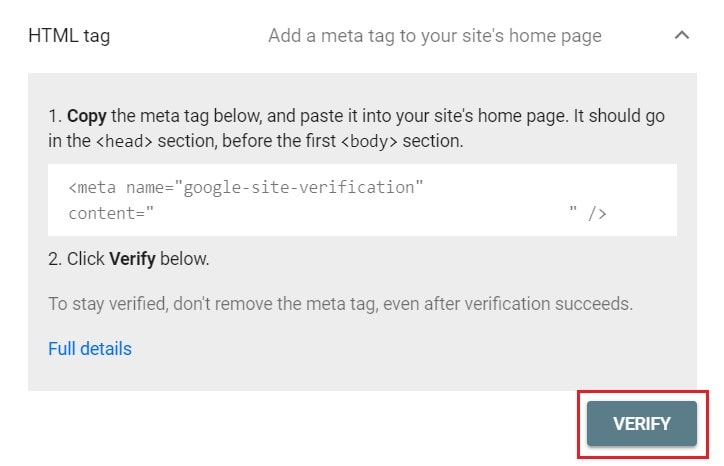Click the '<meta name=' opening text
724x466 pixels.
coord(121,188)
